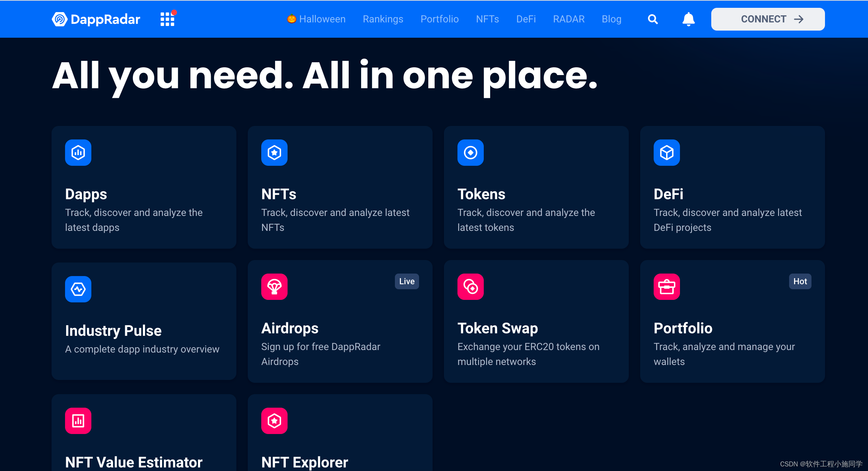Open the NFTs card title

click(x=279, y=194)
